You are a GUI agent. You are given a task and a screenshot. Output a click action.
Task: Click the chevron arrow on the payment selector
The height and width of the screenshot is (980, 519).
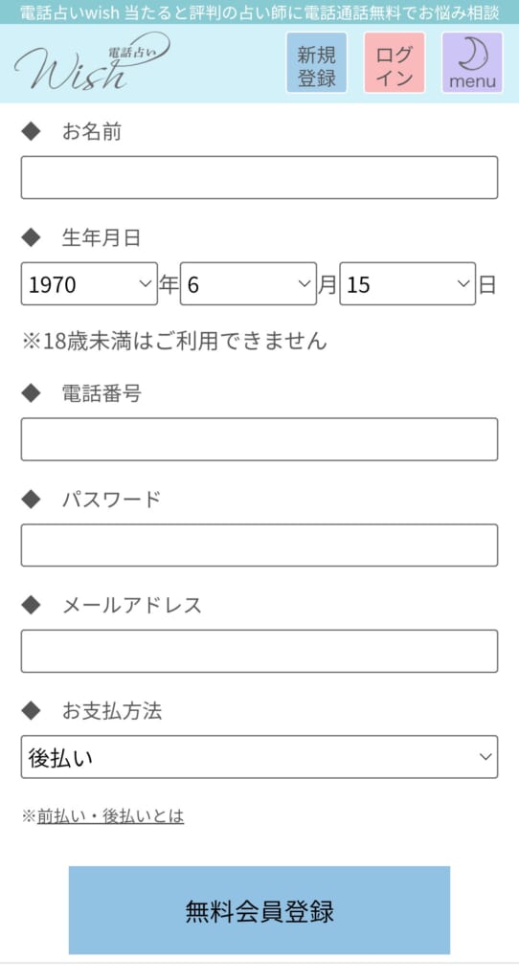[485, 757]
